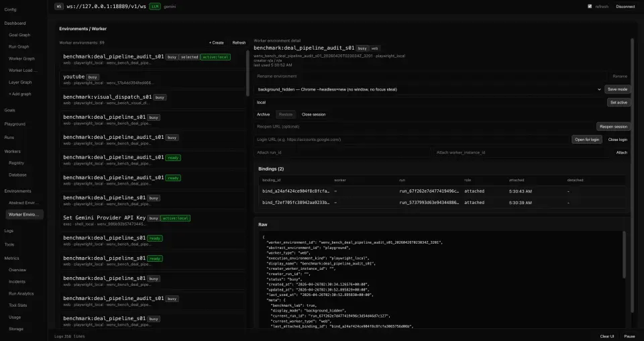This screenshot has height=341, width=644.
Task: Click the Pause button at bottom
Action: tap(629, 336)
